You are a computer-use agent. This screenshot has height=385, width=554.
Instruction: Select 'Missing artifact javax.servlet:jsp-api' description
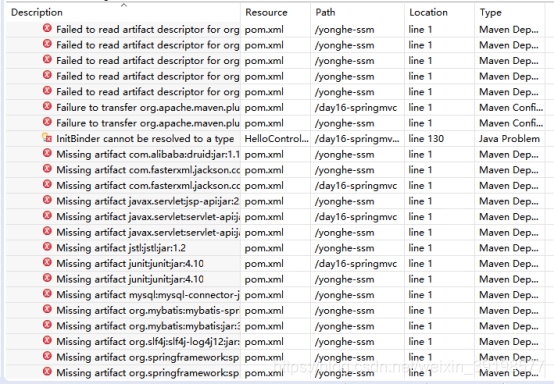point(148,201)
